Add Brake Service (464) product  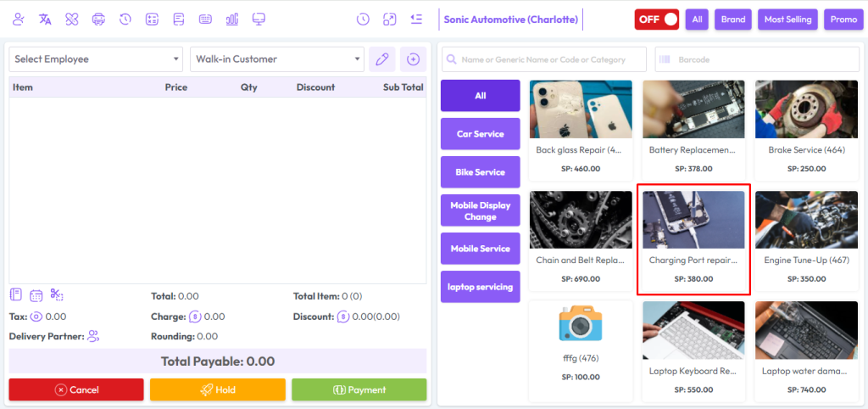click(807, 130)
